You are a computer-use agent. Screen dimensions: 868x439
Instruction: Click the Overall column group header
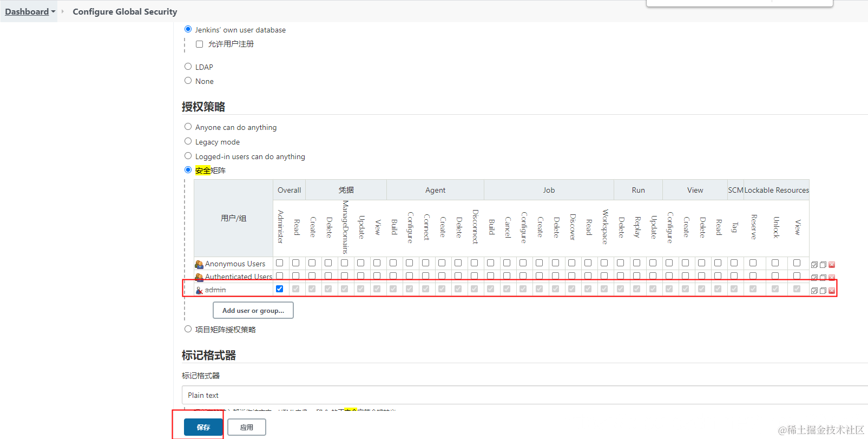click(x=290, y=190)
